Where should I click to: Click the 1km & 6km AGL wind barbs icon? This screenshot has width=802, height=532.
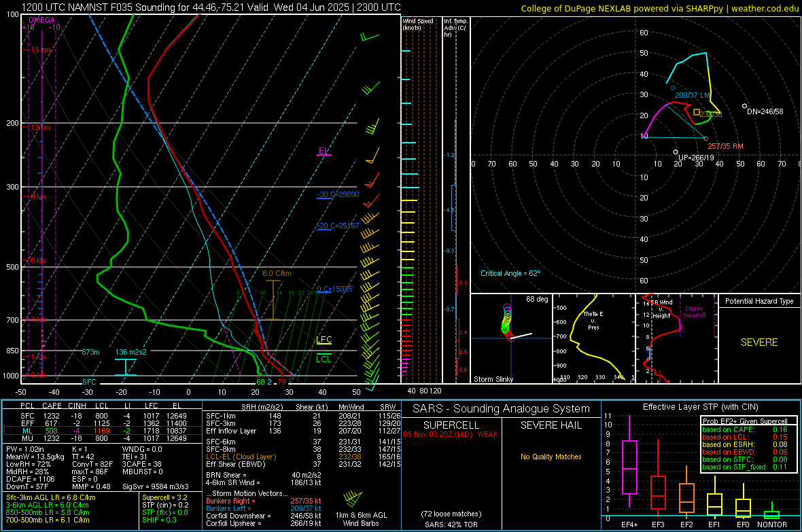coord(353,498)
